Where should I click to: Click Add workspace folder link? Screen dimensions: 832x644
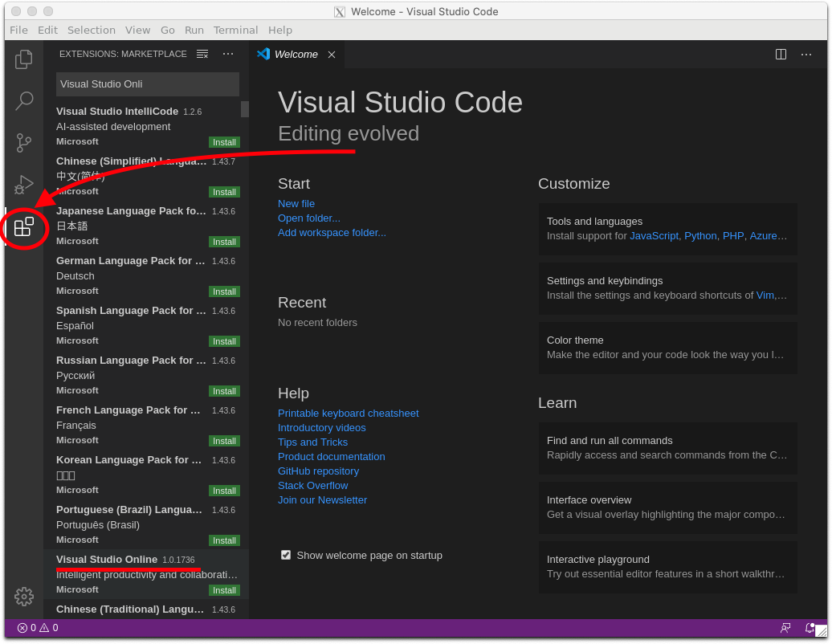[332, 232]
